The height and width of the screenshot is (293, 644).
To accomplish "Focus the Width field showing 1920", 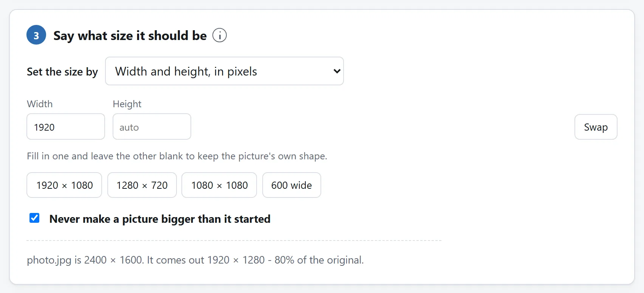I will (x=66, y=126).
